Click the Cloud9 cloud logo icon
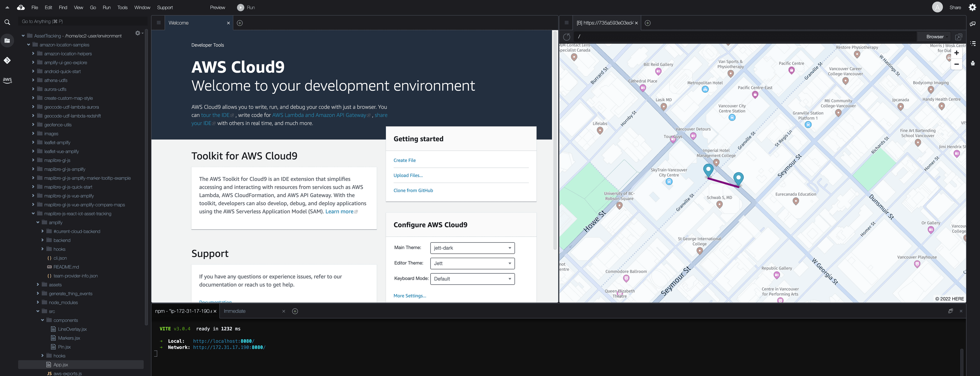The height and width of the screenshot is (376, 980). click(x=21, y=7)
